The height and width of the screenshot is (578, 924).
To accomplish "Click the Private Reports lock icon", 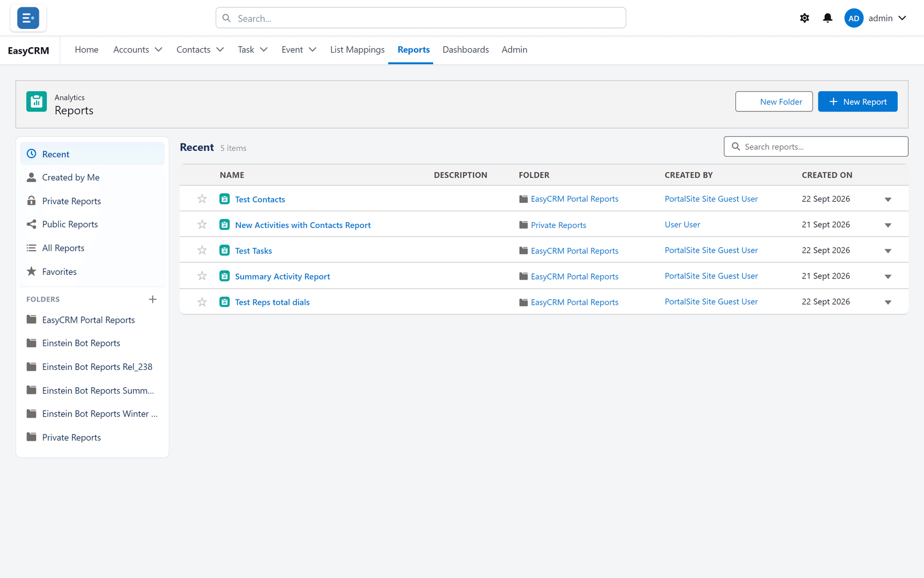I will click(x=31, y=201).
